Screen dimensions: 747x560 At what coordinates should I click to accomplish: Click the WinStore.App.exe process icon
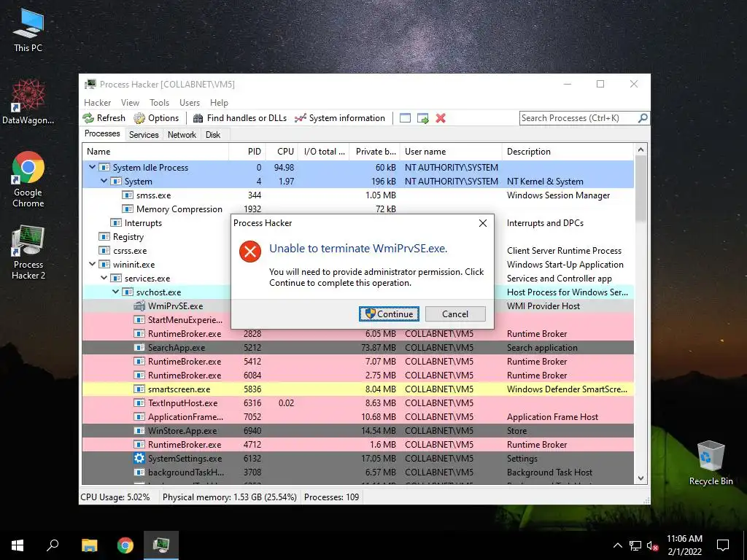tap(139, 430)
